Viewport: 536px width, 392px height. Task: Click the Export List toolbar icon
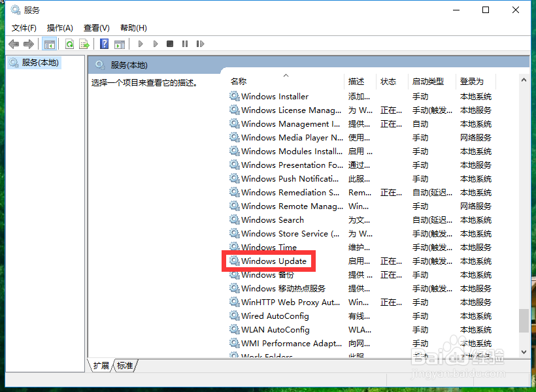(84, 44)
